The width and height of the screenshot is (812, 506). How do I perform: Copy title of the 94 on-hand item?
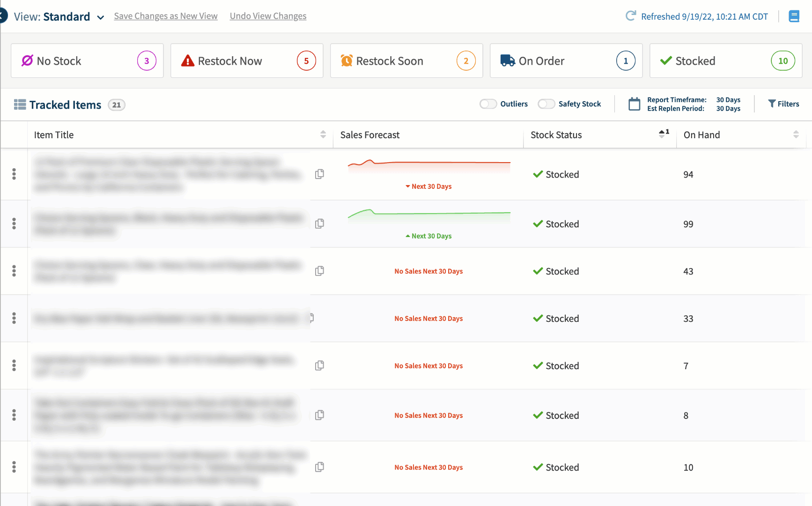click(x=319, y=174)
